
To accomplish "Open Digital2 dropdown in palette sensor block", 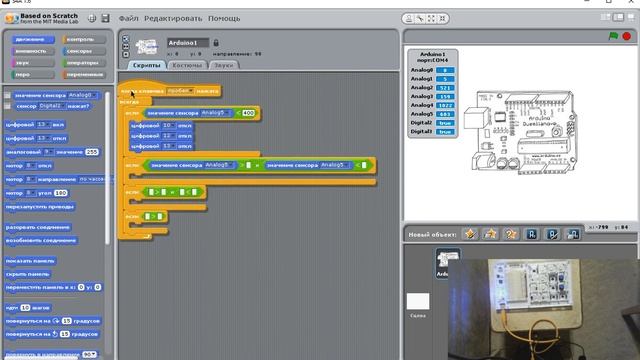I will [52, 106].
